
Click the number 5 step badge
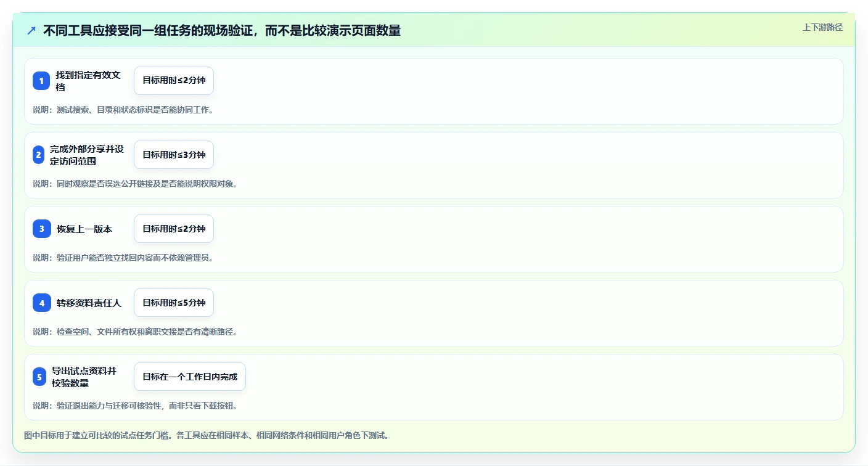(39, 377)
